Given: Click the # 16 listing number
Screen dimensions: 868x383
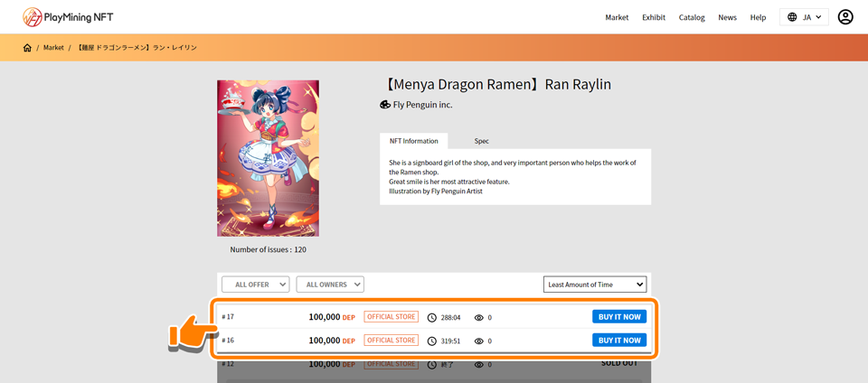Looking at the screenshot, I should click(228, 341).
